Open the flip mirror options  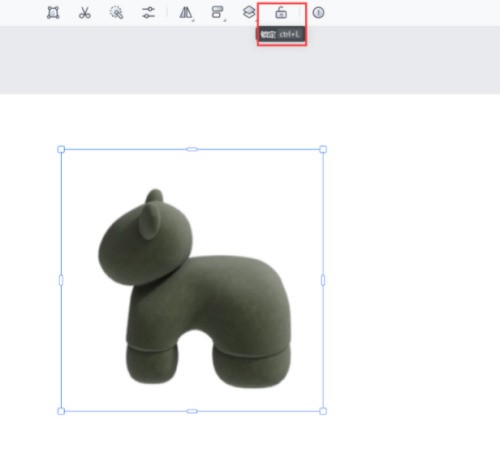(186, 13)
